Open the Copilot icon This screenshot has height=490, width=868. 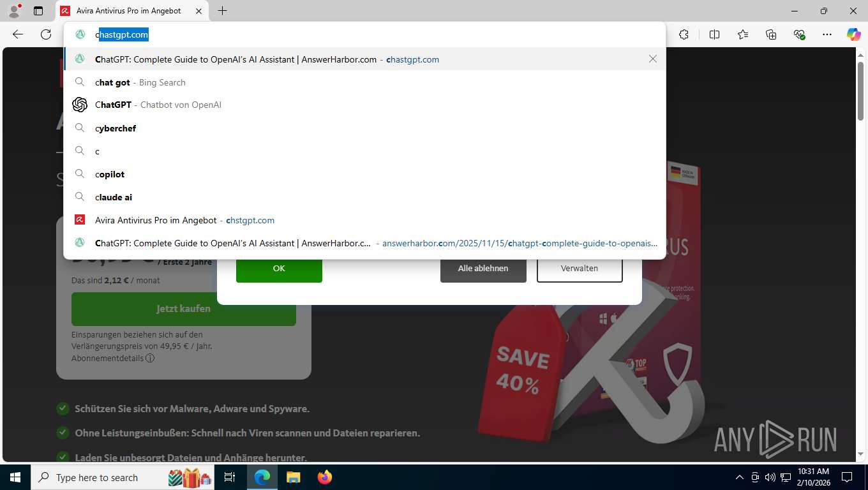pos(853,34)
